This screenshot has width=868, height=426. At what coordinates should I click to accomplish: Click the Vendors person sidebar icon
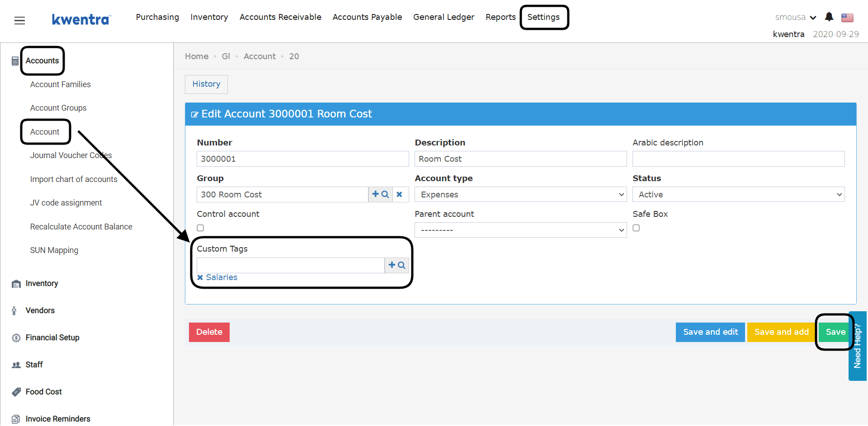(14, 311)
